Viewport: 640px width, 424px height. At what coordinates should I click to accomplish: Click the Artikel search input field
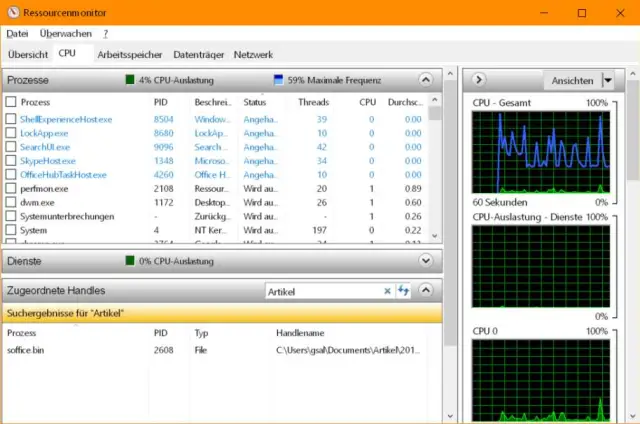tap(324, 291)
